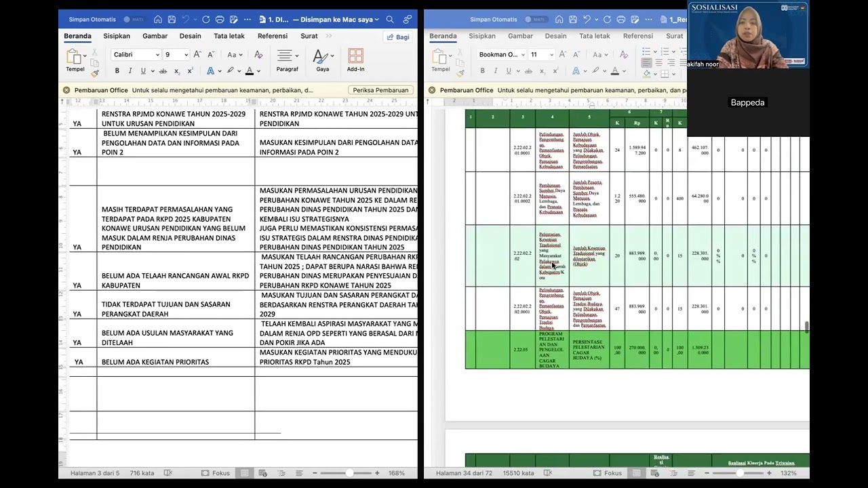The height and width of the screenshot is (488, 868).
Task: Open Gambar tab in right window
Action: tap(520, 36)
